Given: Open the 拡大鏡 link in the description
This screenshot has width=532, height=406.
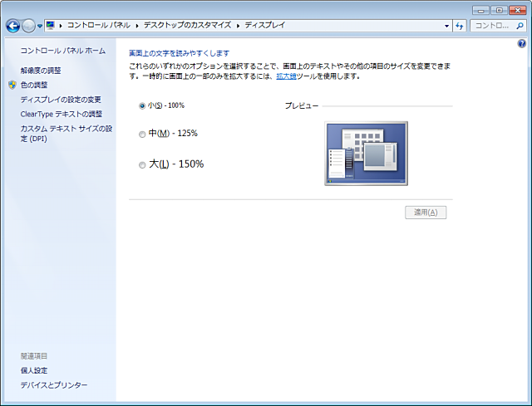Looking at the screenshot, I should pyautogui.click(x=285, y=76).
